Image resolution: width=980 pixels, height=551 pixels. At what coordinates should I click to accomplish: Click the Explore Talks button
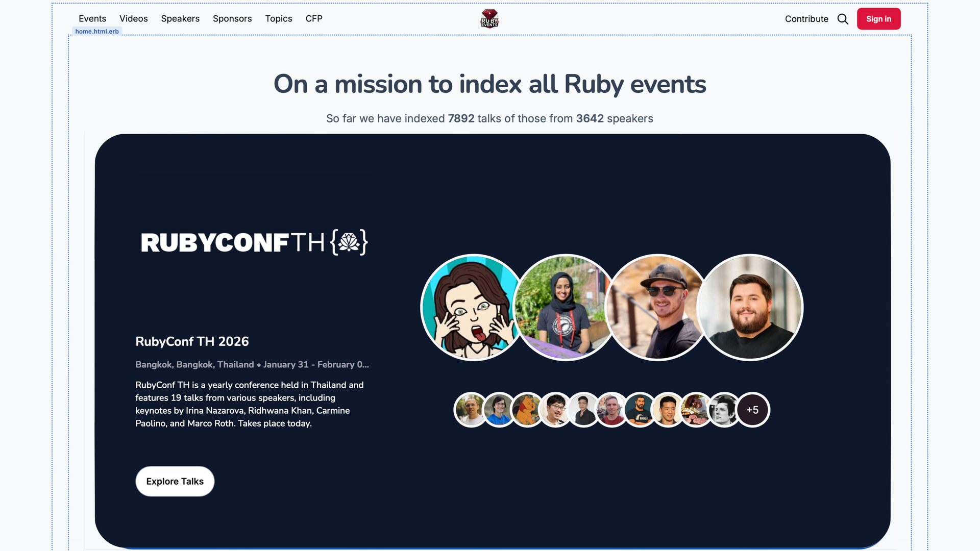(x=175, y=481)
